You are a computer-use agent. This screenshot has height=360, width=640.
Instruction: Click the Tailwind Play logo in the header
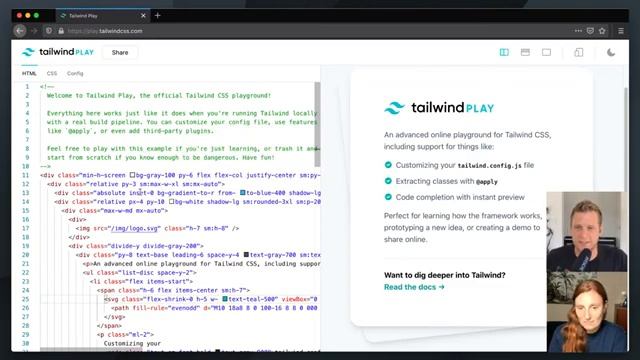[x=58, y=52]
